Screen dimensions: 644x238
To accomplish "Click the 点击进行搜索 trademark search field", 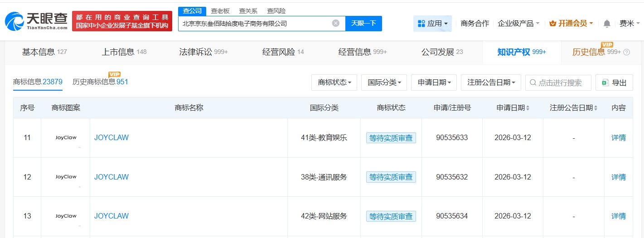I will tap(562, 83).
